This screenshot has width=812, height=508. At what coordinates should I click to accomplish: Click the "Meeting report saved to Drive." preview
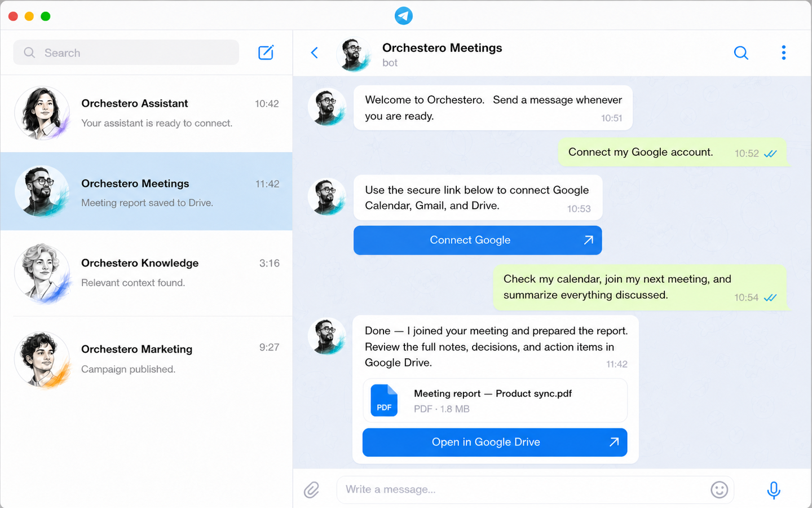click(x=147, y=203)
